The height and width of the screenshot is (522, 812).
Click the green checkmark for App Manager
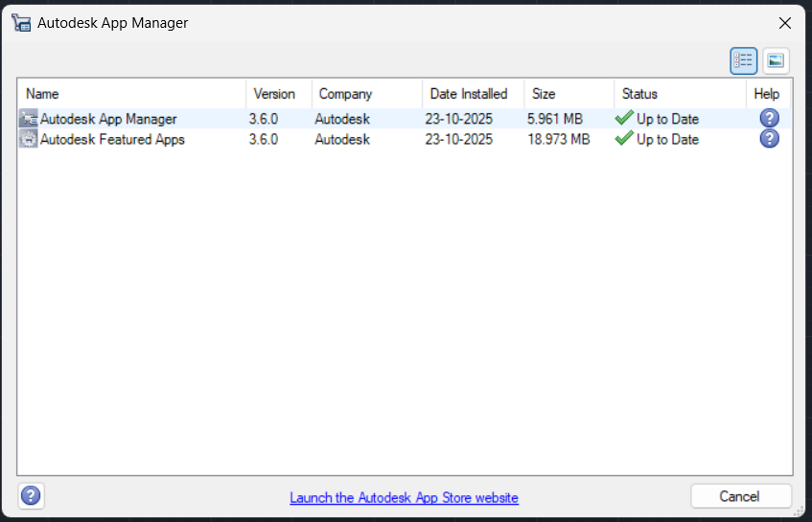tap(624, 118)
